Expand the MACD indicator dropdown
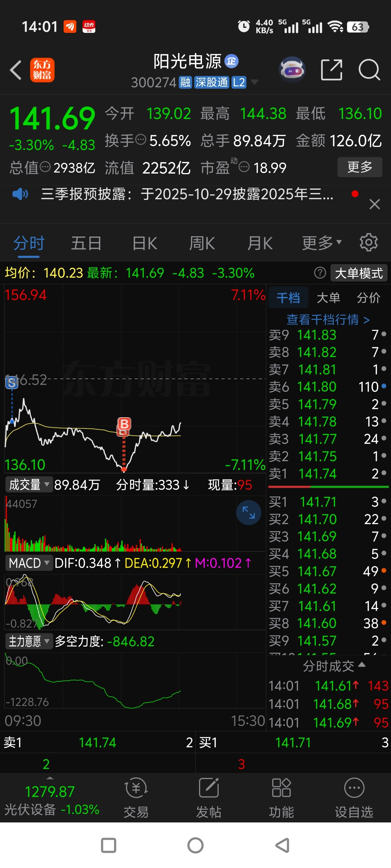 (x=29, y=563)
